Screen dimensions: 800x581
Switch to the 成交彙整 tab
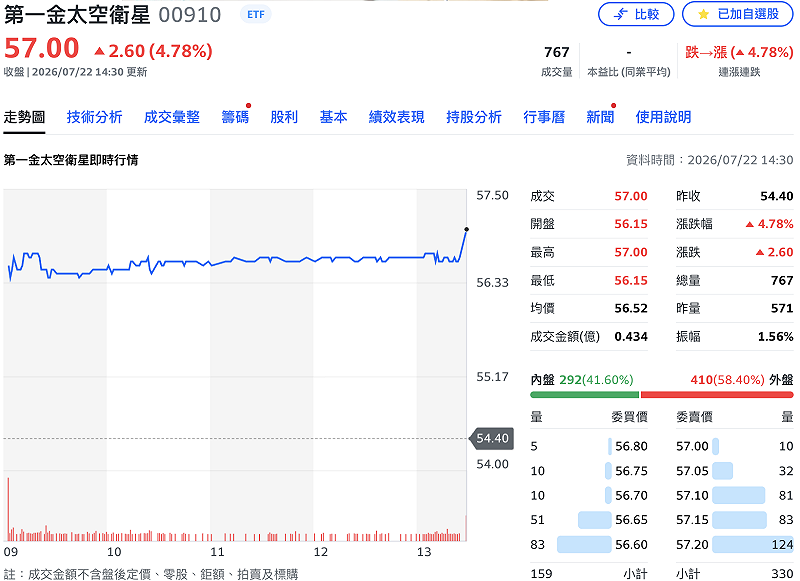[x=171, y=117]
